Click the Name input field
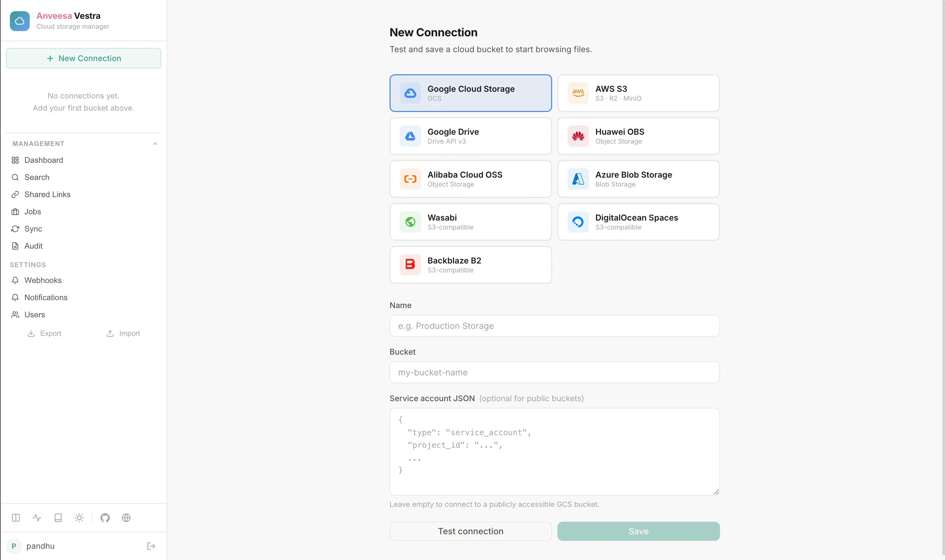 (554, 326)
